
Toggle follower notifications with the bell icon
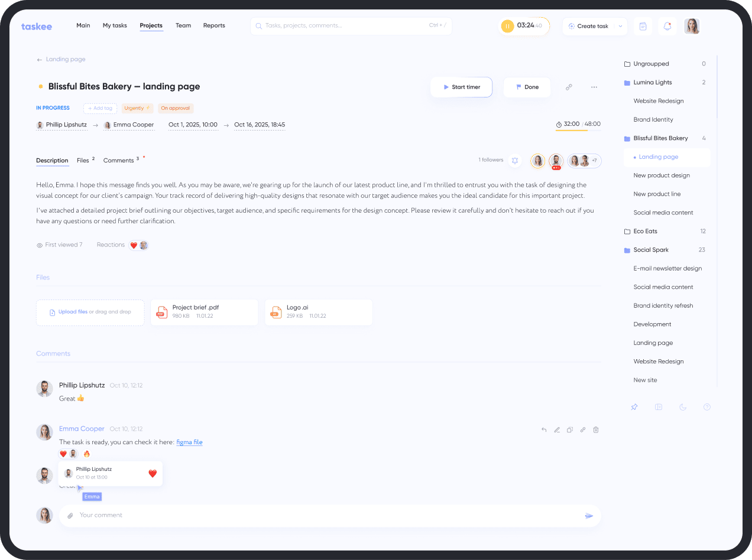coord(514,160)
